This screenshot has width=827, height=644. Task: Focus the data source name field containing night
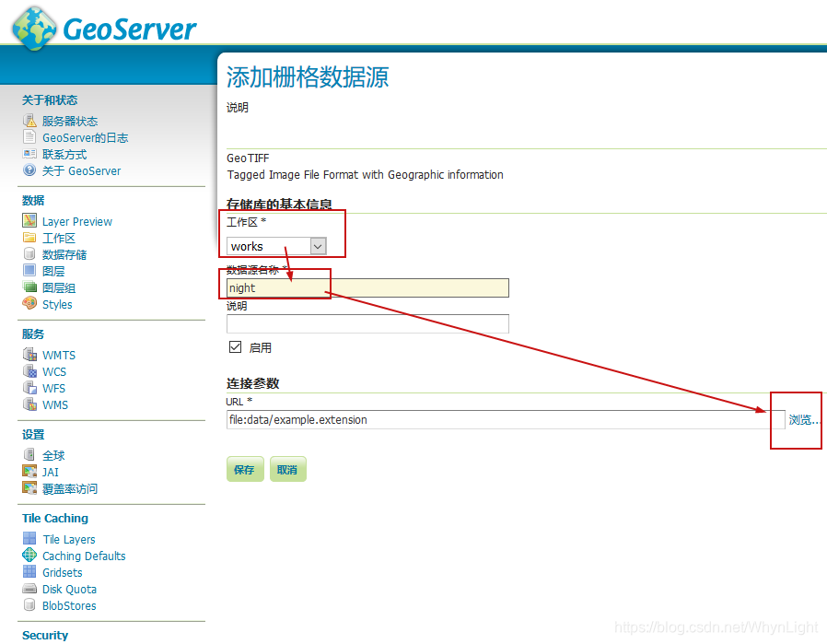[x=367, y=288]
